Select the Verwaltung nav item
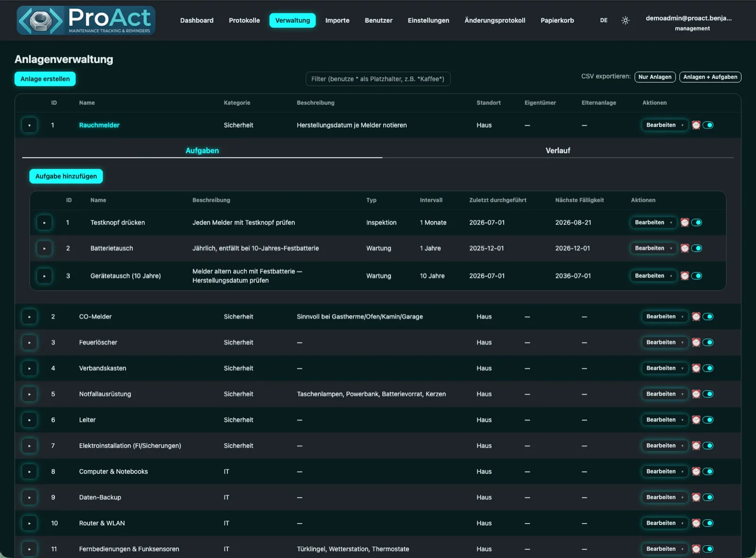Viewport: 756px width, 558px height. coord(292,20)
